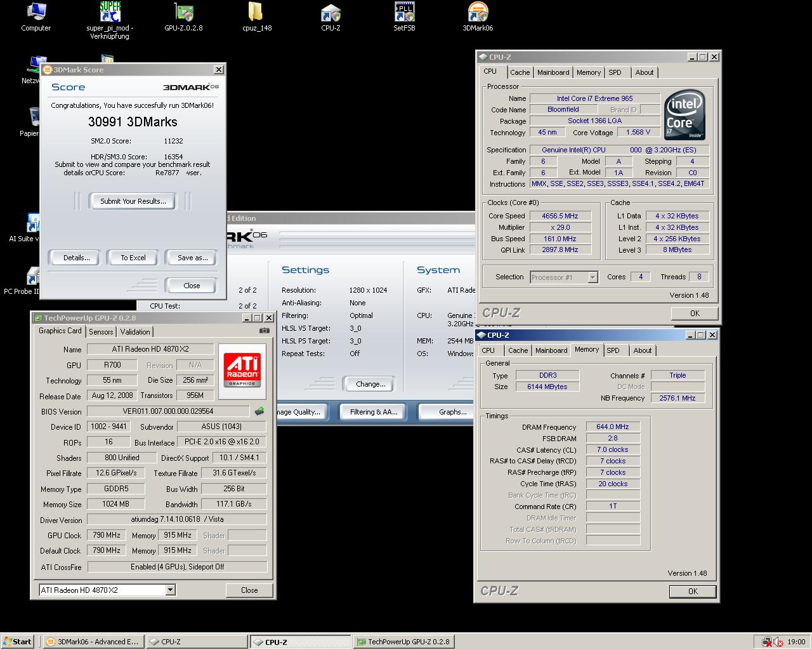The width and height of the screenshot is (812, 650).
Task: Switch to 3DMark06 Advanced Edition taskbar item
Action: 93,642
